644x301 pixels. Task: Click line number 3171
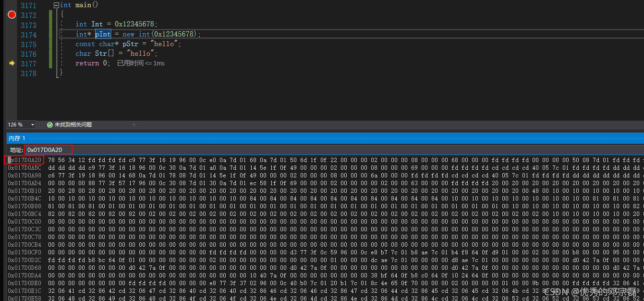[x=28, y=5]
